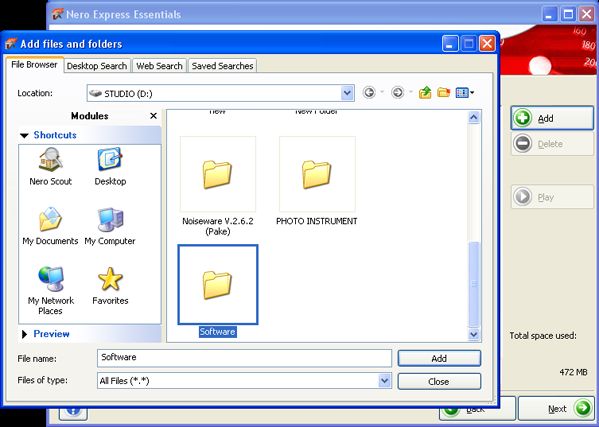599x427 pixels.
Task: Open the Nero Scout shortcut
Action: (x=50, y=167)
